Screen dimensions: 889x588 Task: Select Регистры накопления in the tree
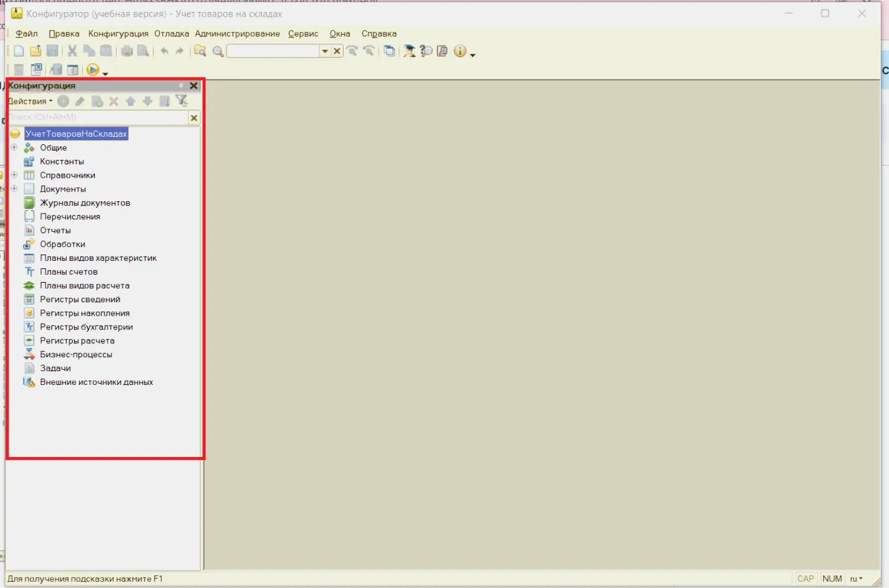coord(85,313)
